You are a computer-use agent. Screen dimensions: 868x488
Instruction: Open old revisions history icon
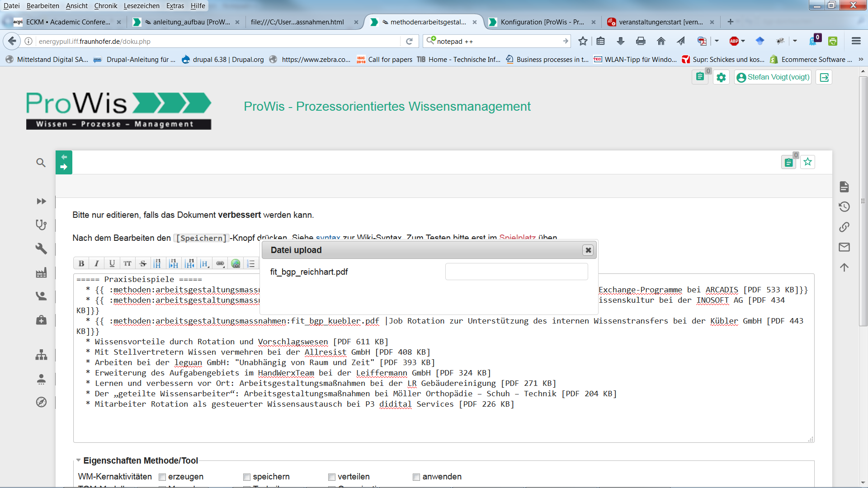click(844, 207)
